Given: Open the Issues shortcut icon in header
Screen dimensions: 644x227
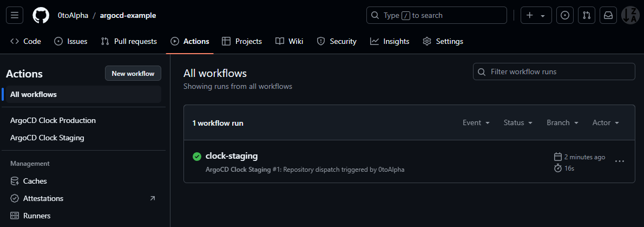Looking at the screenshot, I should tap(565, 15).
